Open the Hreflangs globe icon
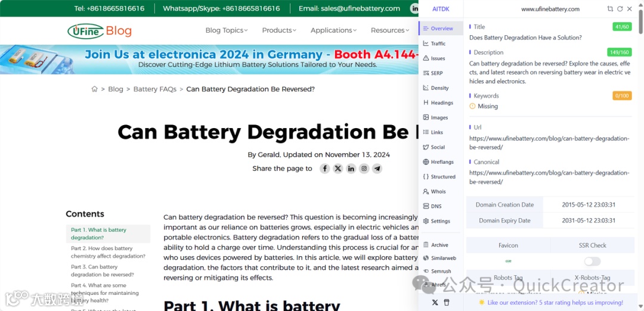Image resolution: width=644 pixels, height=311 pixels. tap(426, 161)
